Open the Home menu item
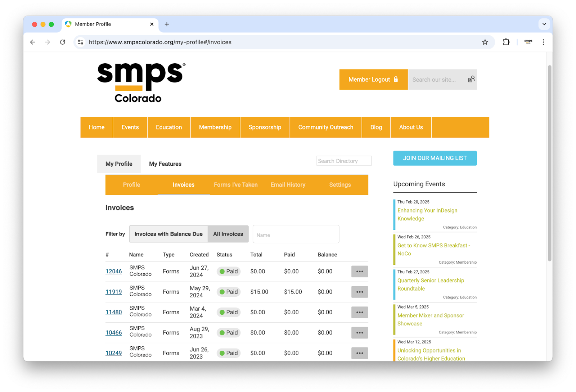Screen dimensions: 576x392 [x=96, y=127]
